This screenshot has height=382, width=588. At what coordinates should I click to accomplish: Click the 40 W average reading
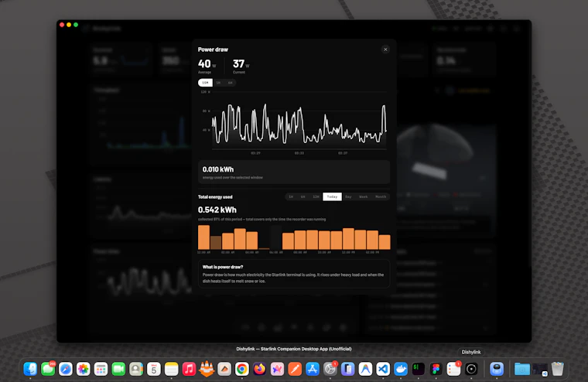(207, 64)
